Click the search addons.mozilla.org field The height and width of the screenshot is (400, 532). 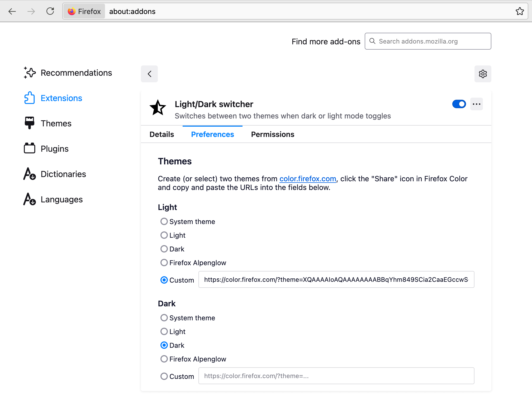427,41
